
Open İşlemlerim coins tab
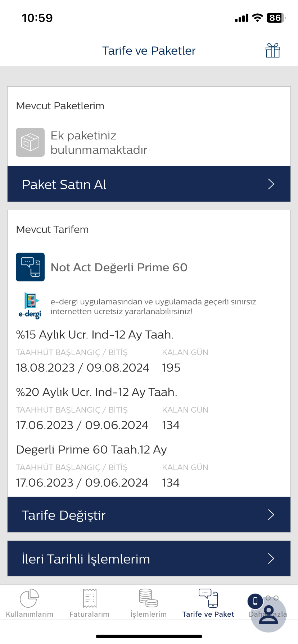[x=149, y=603]
